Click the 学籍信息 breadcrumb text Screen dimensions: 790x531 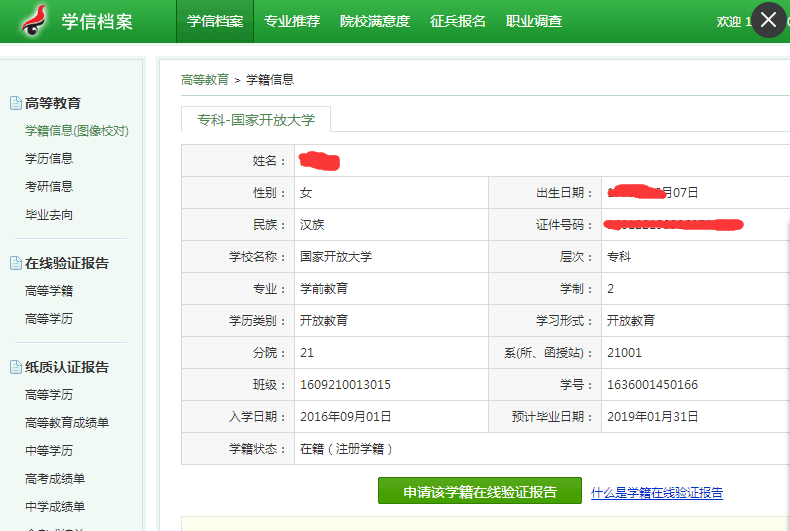pos(270,80)
